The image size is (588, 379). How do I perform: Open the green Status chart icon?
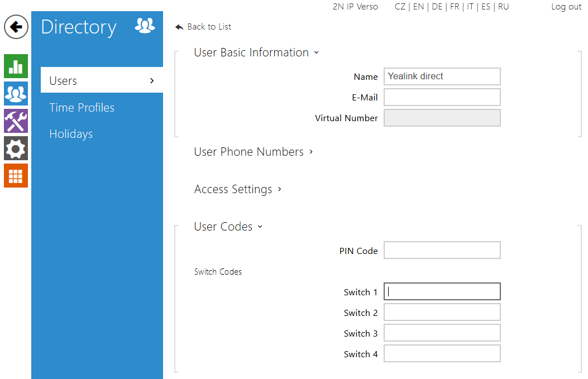pyautogui.click(x=16, y=66)
